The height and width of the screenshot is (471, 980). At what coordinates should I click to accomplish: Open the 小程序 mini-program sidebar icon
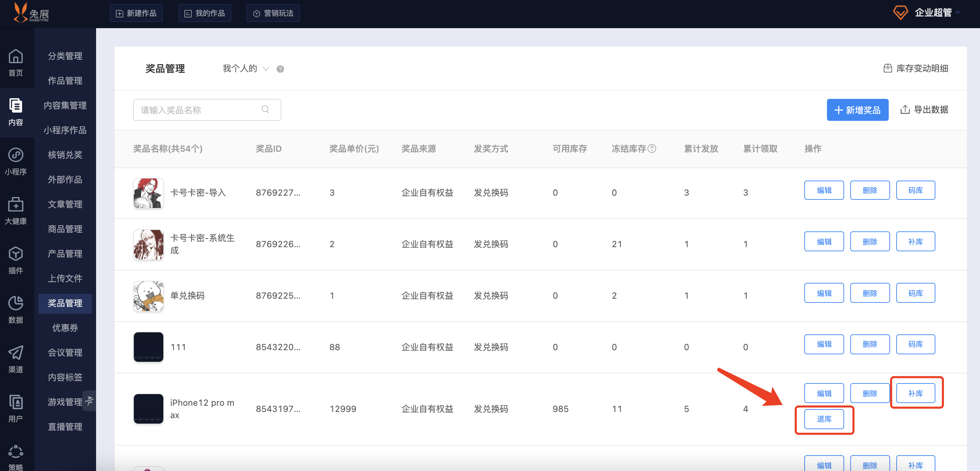(x=15, y=161)
